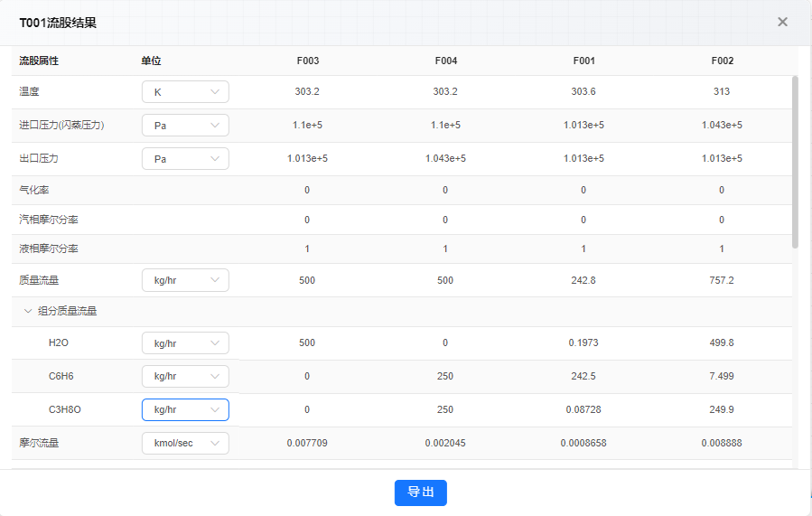Click the 导出 export button

(x=421, y=493)
